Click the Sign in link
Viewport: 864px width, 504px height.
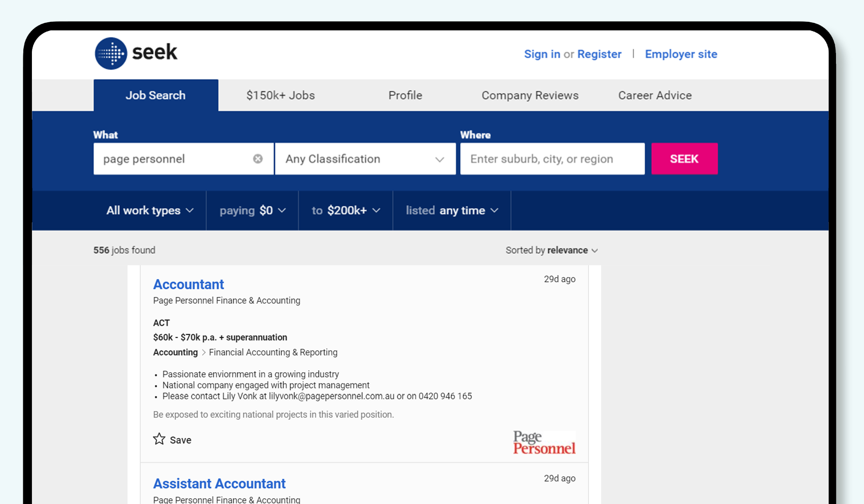tap(542, 54)
